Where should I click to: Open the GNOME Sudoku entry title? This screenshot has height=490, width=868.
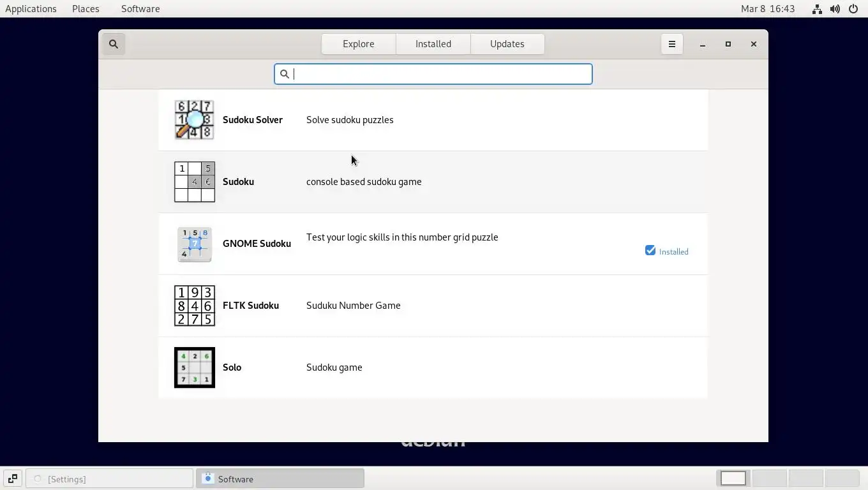click(x=257, y=244)
